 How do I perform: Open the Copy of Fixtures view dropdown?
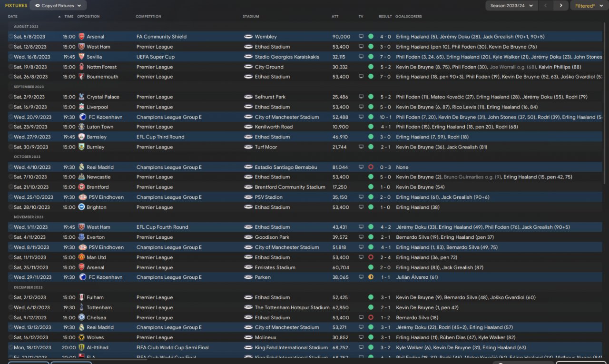(58, 6)
